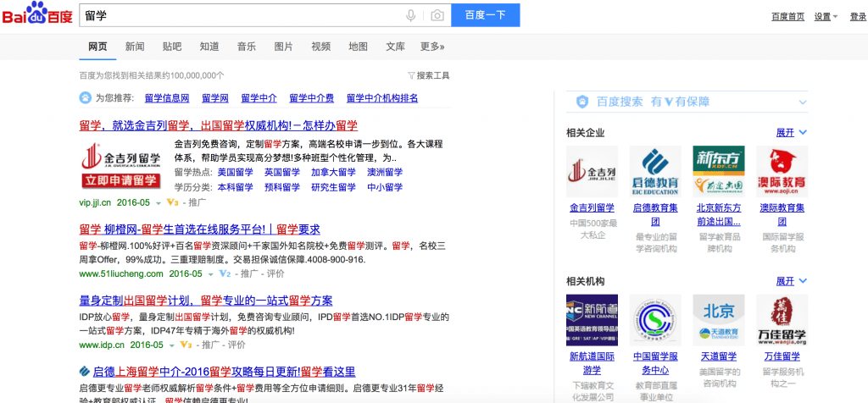Open dropdown arrow after vip.jjl.cn 2016-05
The height and width of the screenshot is (403, 868).
click(159, 203)
